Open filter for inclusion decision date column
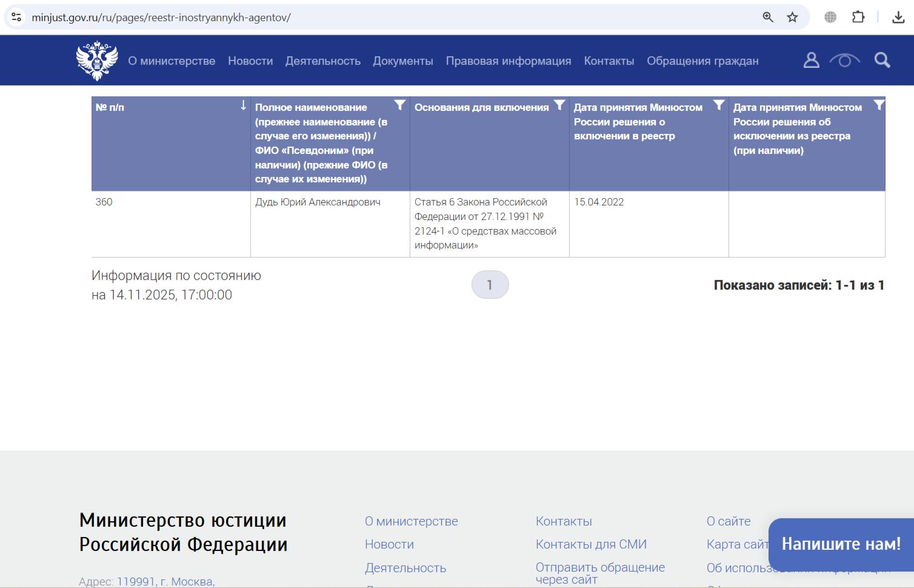 coord(719,105)
